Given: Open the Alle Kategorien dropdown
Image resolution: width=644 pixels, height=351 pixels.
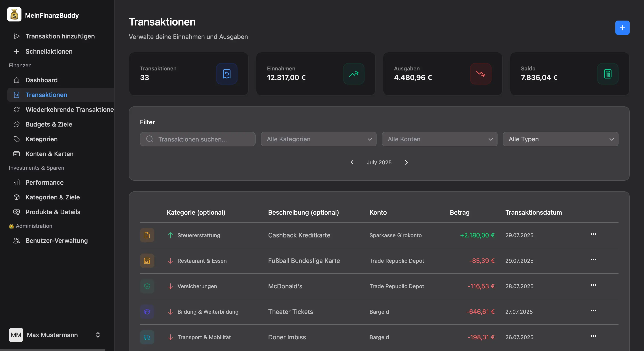Looking at the screenshot, I should pyautogui.click(x=318, y=139).
